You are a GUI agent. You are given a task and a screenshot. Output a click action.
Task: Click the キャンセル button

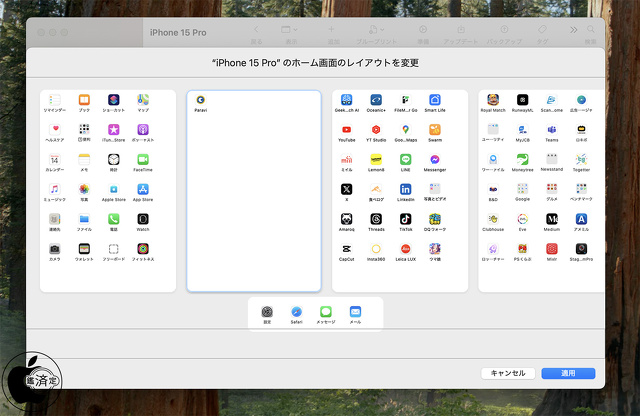point(508,373)
